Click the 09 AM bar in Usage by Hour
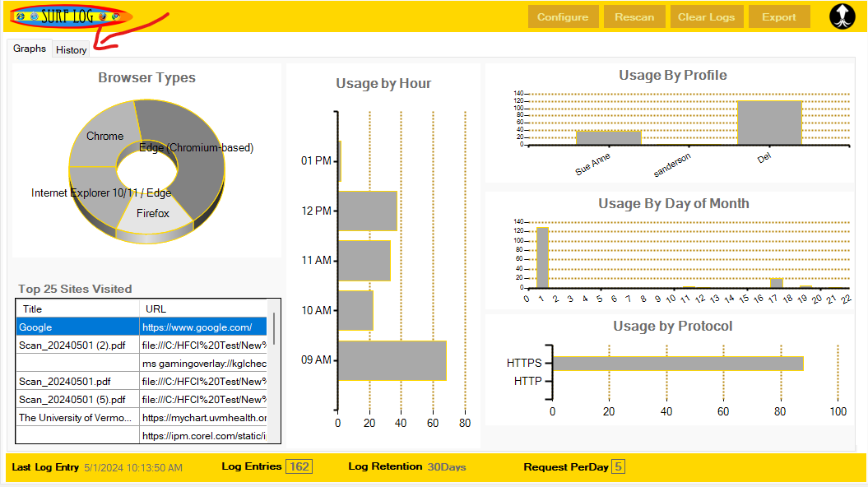 pyautogui.click(x=392, y=360)
